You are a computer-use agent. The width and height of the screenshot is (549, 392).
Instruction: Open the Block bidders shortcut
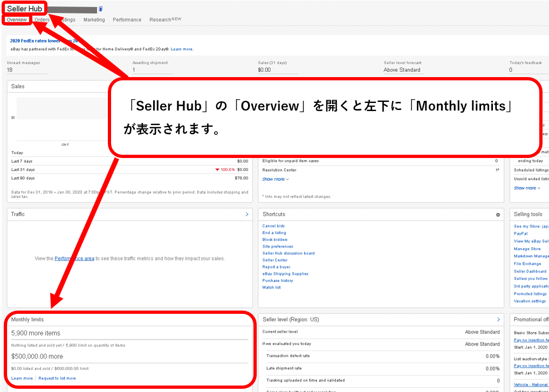point(275,239)
